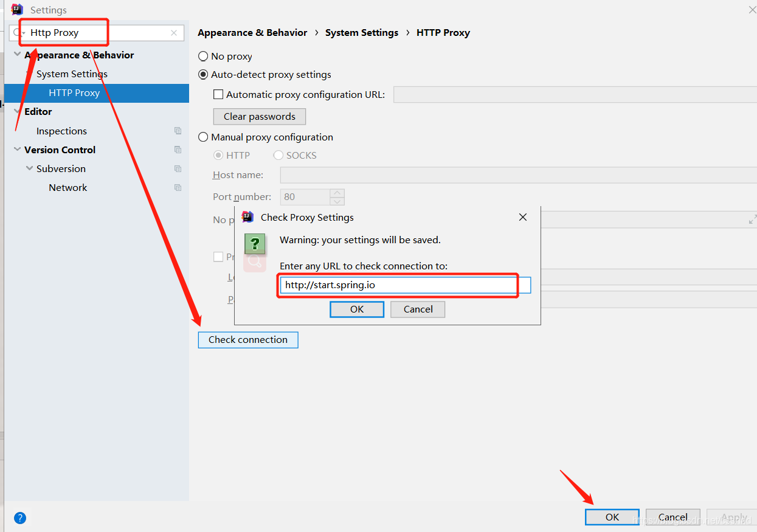The height and width of the screenshot is (532, 757).
Task: Confirm the Check Proxy Settings dialog with OK
Action: tap(357, 309)
